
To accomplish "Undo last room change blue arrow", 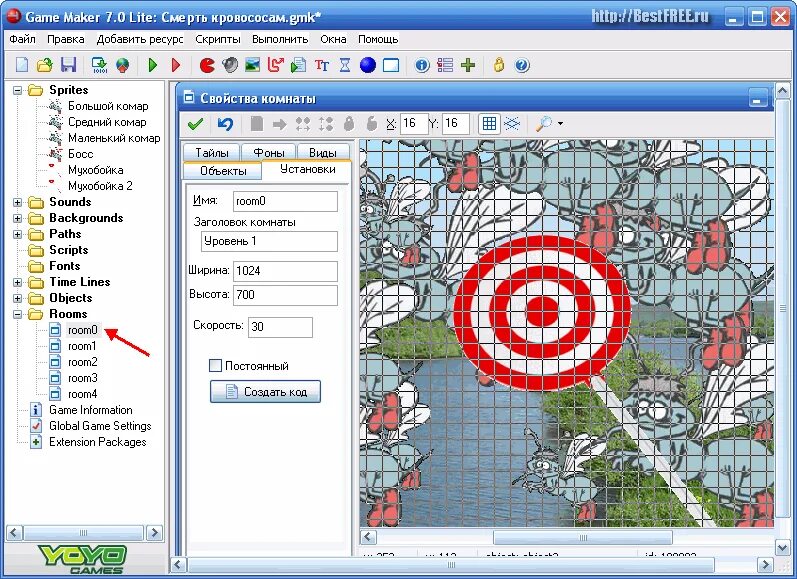I will coord(225,124).
